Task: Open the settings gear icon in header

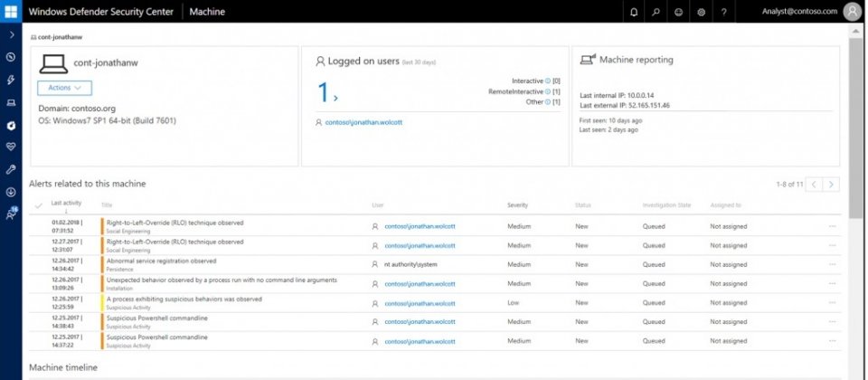Action: tap(702, 12)
